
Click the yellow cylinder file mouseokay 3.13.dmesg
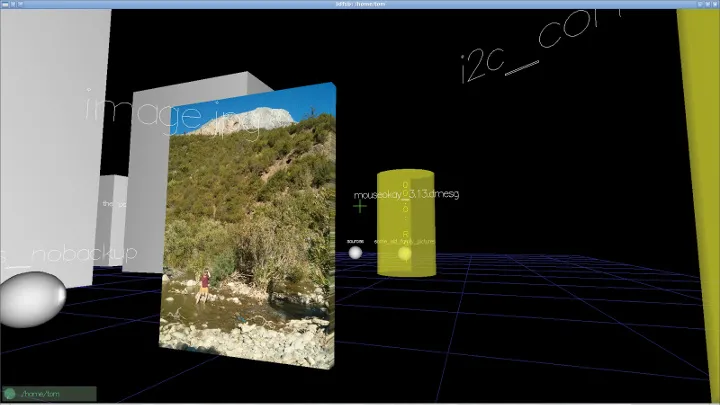[406, 223]
